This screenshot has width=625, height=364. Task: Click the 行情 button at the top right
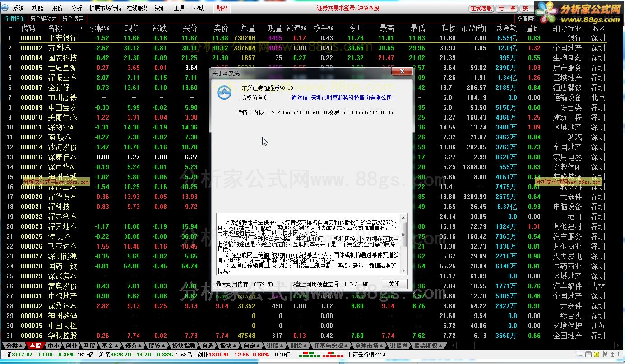[507, 8]
